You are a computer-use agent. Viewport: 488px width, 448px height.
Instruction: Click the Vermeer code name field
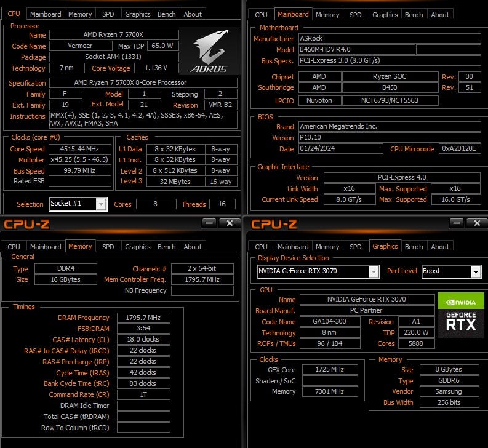point(81,46)
